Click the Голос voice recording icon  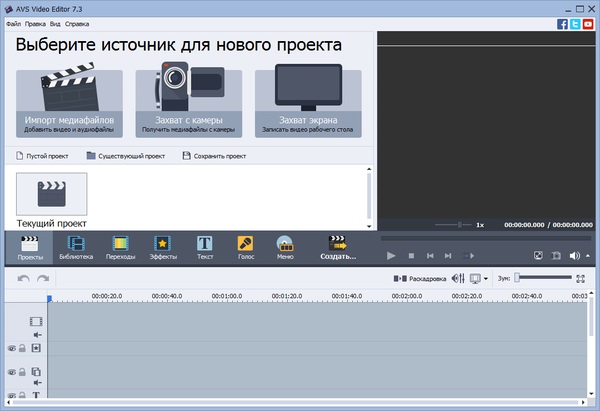pos(245,247)
